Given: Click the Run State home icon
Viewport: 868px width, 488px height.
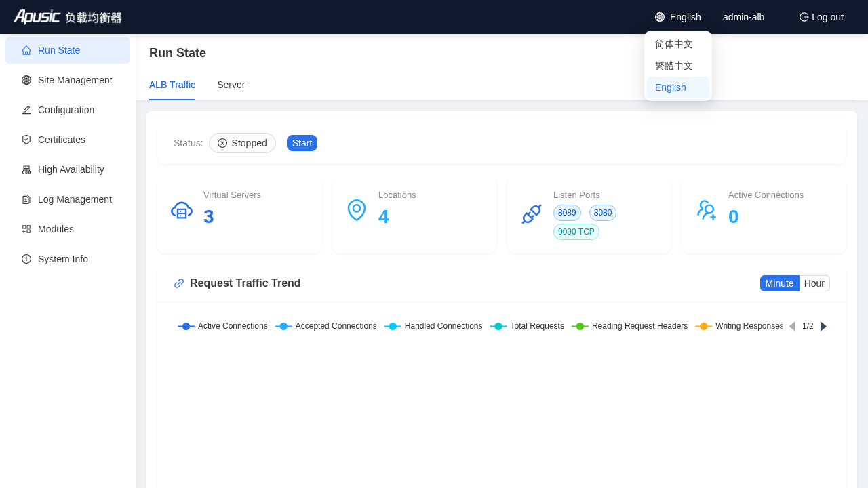Looking at the screenshot, I should tap(26, 50).
